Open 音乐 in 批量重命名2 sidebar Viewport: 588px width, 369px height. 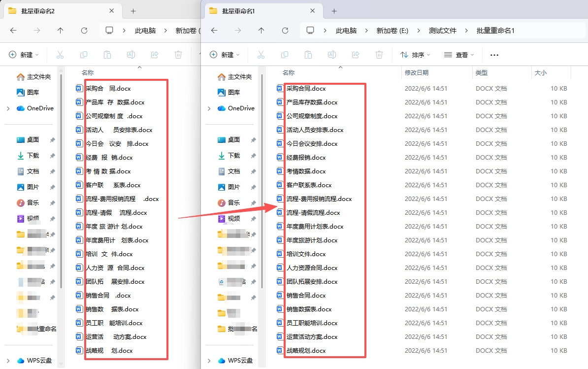pos(28,203)
